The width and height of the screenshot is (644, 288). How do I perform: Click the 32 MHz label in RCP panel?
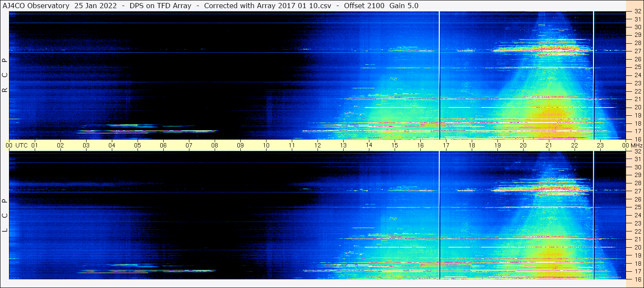[x=637, y=12]
